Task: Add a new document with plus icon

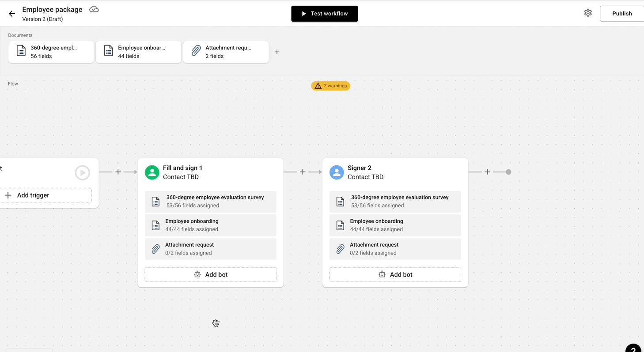Action: click(277, 52)
